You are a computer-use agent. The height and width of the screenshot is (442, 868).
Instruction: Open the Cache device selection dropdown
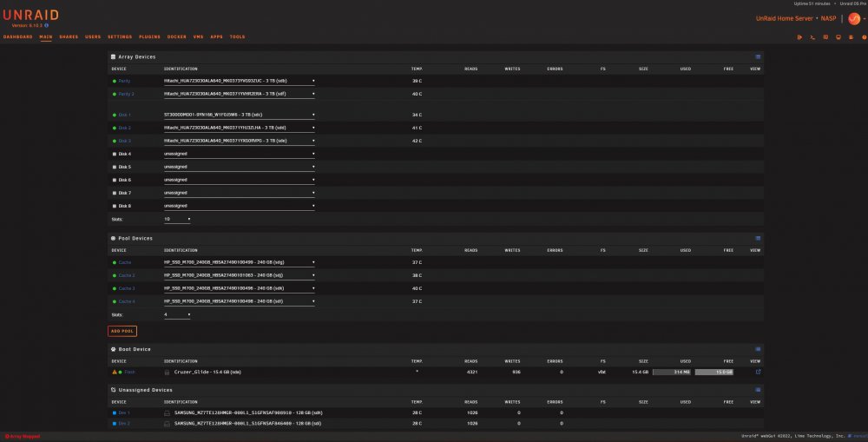240,262
